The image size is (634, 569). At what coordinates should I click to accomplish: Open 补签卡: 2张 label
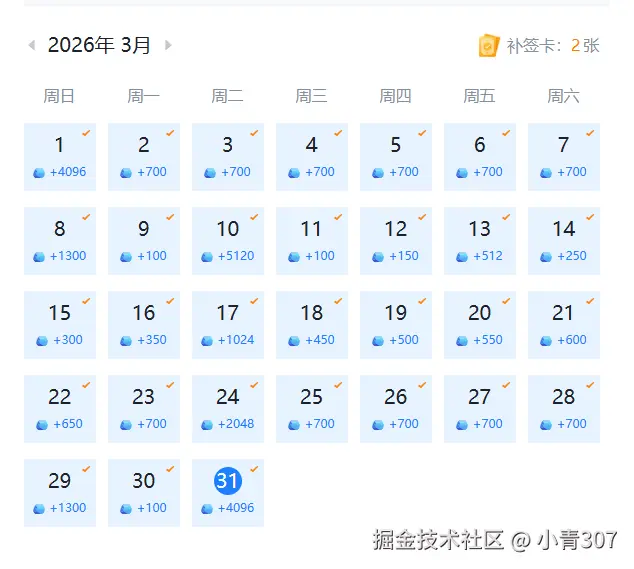(x=553, y=46)
